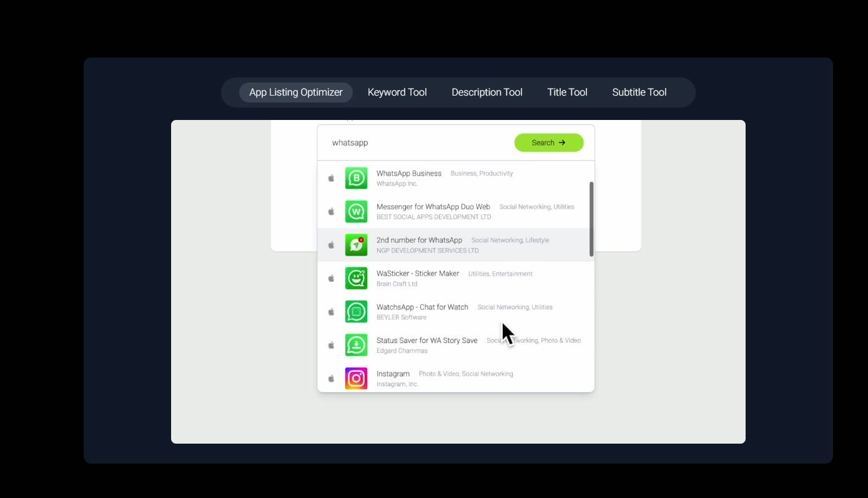The width and height of the screenshot is (868, 498).
Task: Choose 'Messenger for WhatsApp Duo Web' title
Action: (x=433, y=207)
